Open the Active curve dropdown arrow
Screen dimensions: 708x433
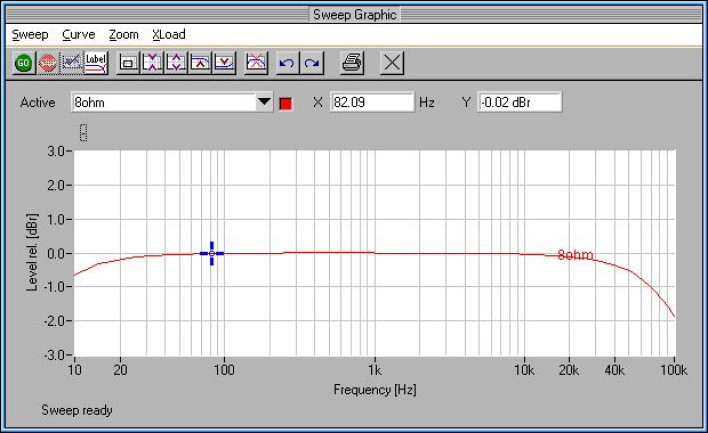(264, 102)
